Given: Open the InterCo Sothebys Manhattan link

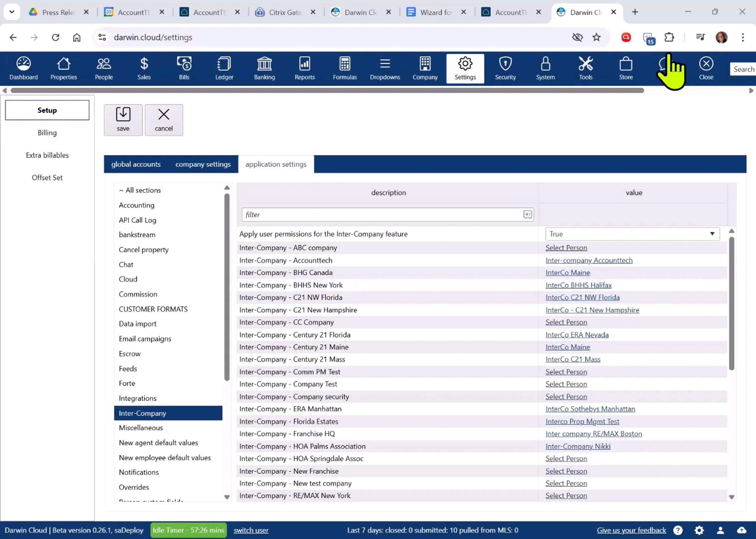Looking at the screenshot, I should 590,409.
